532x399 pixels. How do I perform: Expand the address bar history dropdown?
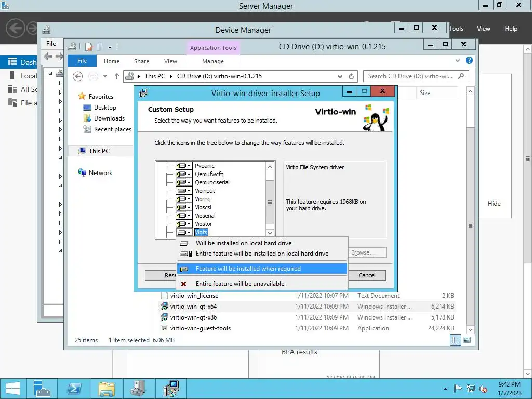(340, 77)
